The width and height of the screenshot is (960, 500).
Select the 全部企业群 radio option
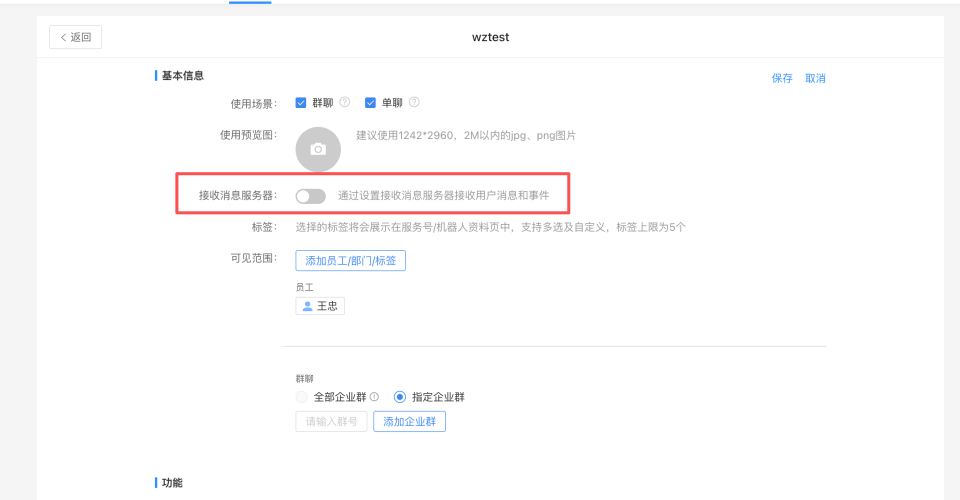coord(301,397)
